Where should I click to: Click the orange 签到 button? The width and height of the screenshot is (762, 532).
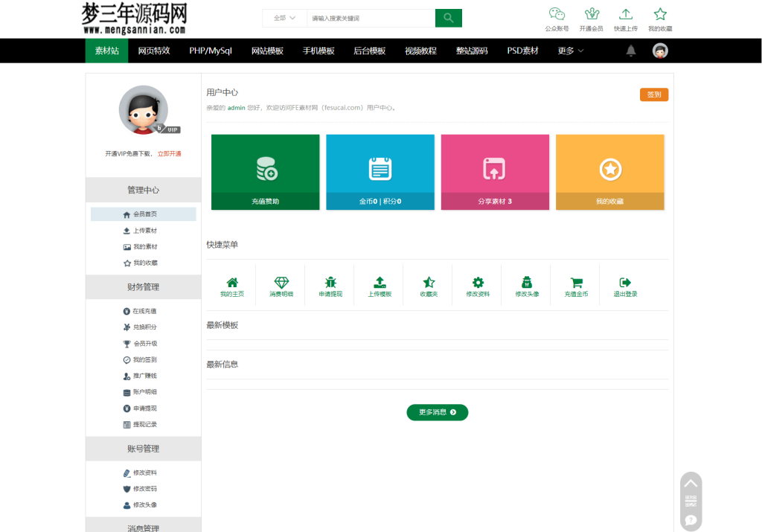click(x=653, y=94)
